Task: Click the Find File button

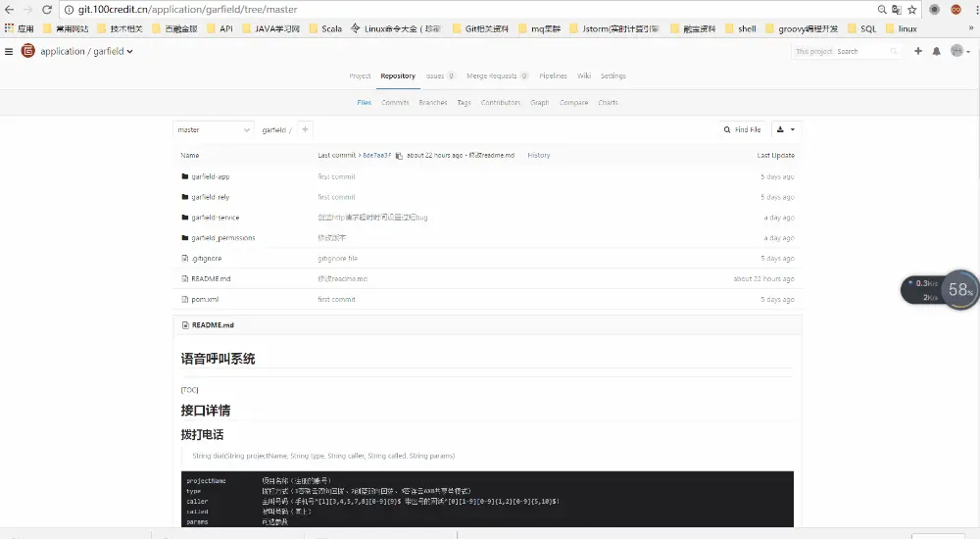Action: click(x=743, y=129)
